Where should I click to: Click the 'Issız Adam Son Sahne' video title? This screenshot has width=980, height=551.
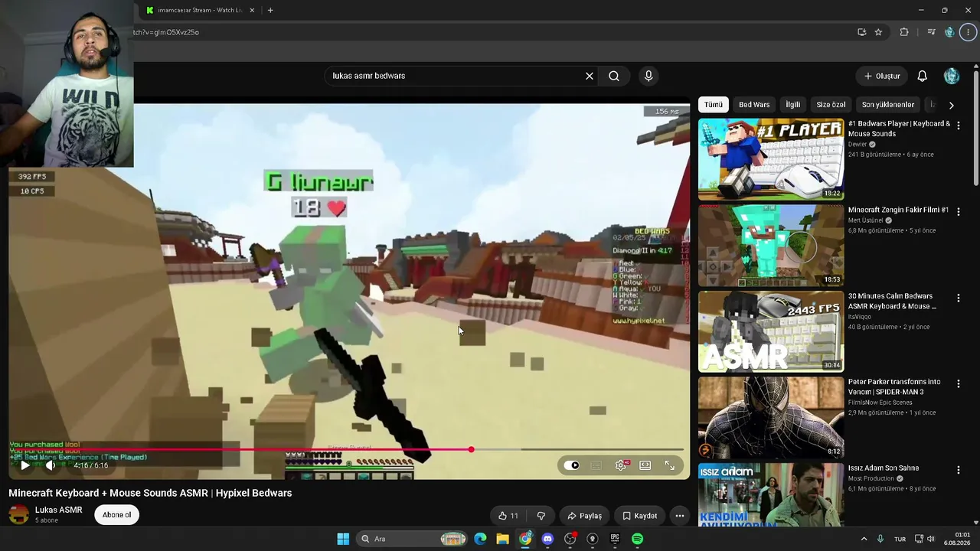[x=884, y=468]
